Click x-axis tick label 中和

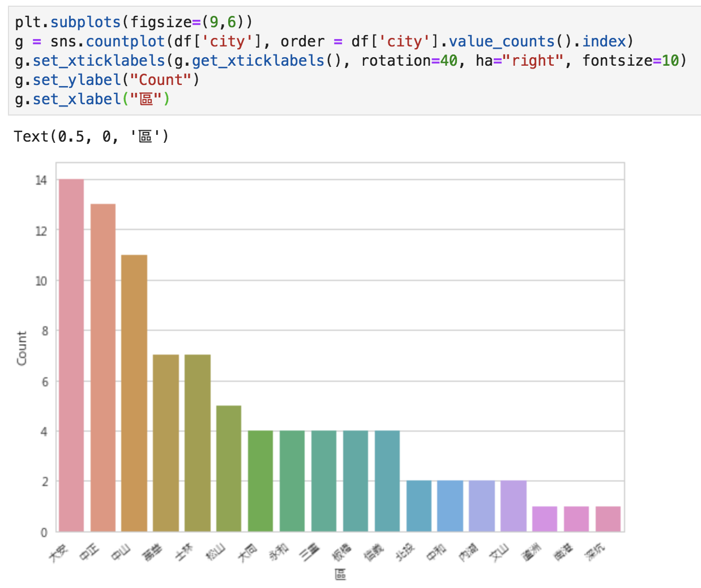pyautogui.click(x=437, y=552)
